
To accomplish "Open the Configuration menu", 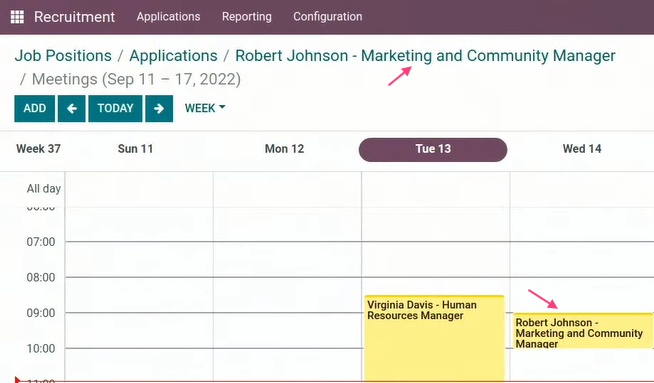I will click(327, 17).
